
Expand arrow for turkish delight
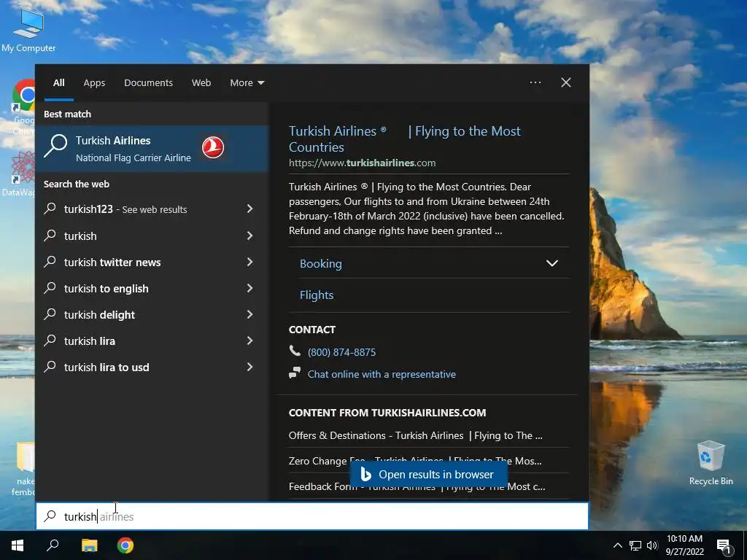click(249, 314)
